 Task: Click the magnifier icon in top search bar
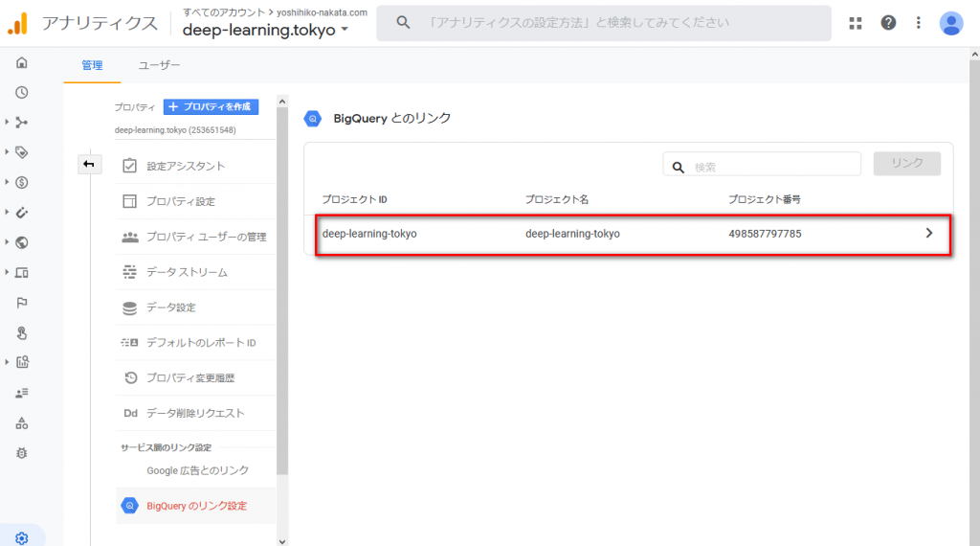[x=403, y=23]
